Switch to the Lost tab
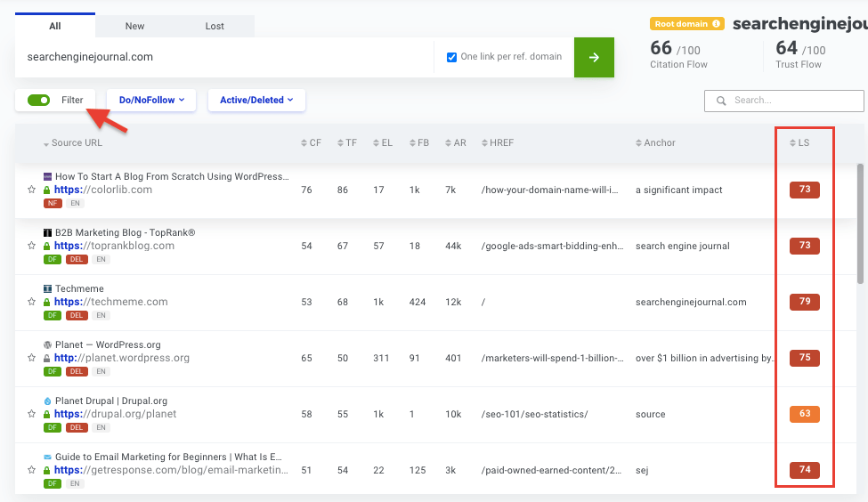 point(215,26)
